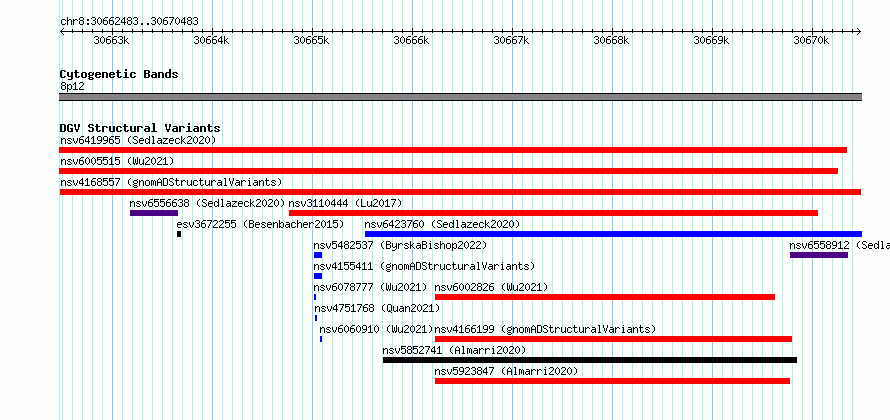Image resolution: width=890 pixels, height=420 pixels.
Task: Open nsv4155411 (gnomADStructuralVariants) label
Action: [424, 266]
